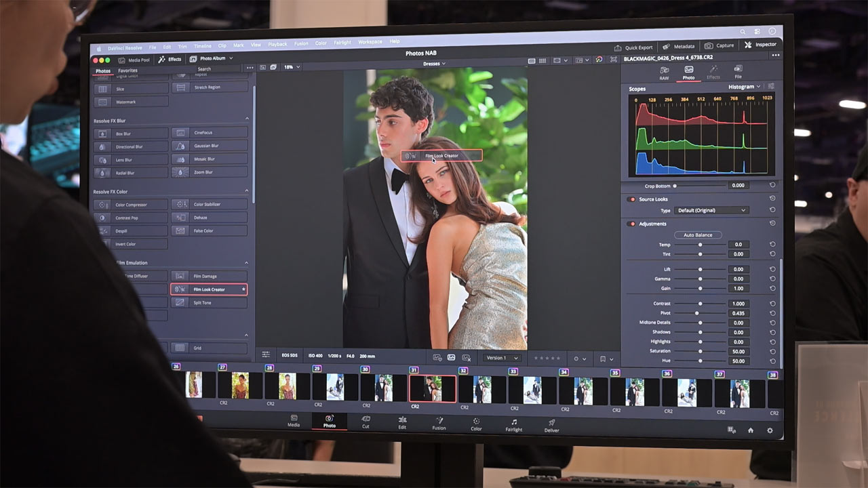Click the Capture button
This screenshot has width=868, height=488.
[719, 45]
